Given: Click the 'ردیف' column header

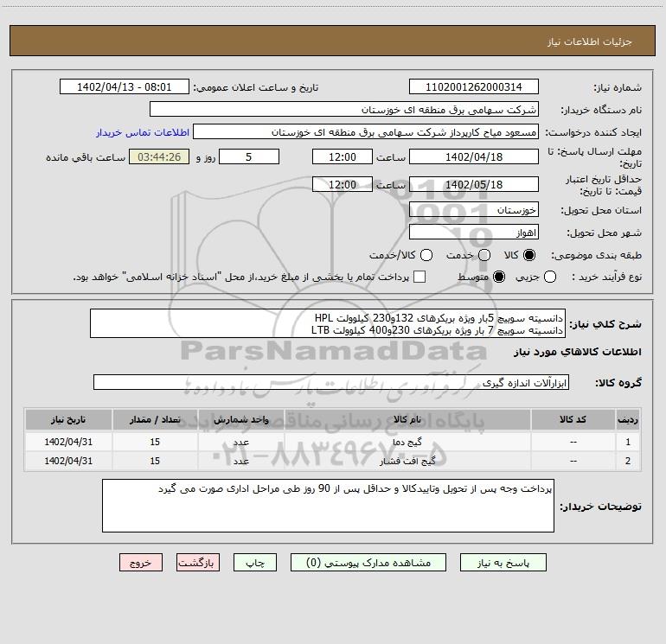Looking at the screenshot, I should [628, 419].
